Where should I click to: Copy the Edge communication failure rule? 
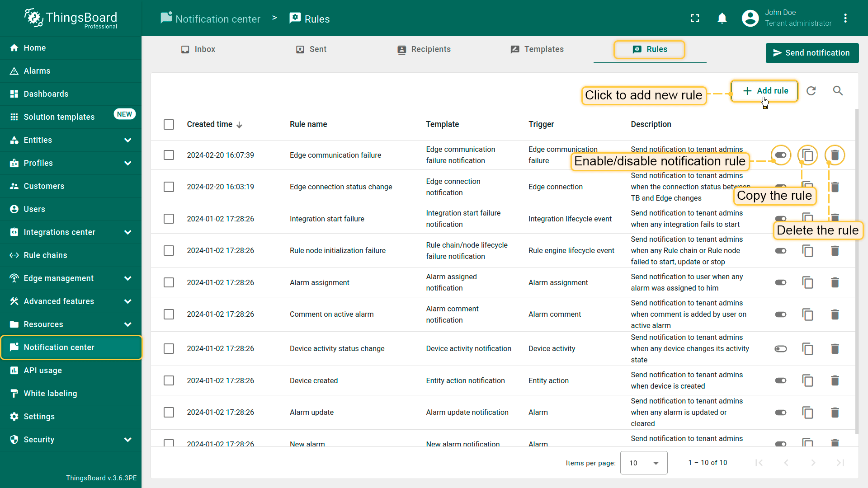(x=807, y=155)
